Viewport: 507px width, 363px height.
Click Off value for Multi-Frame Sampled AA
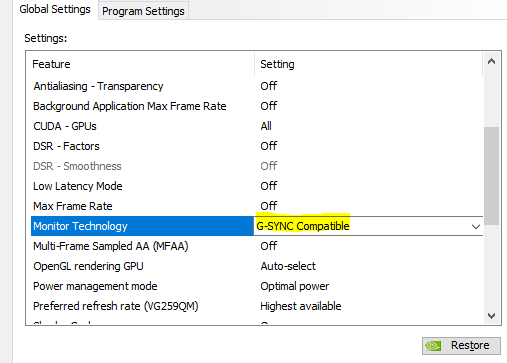pyautogui.click(x=269, y=246)
